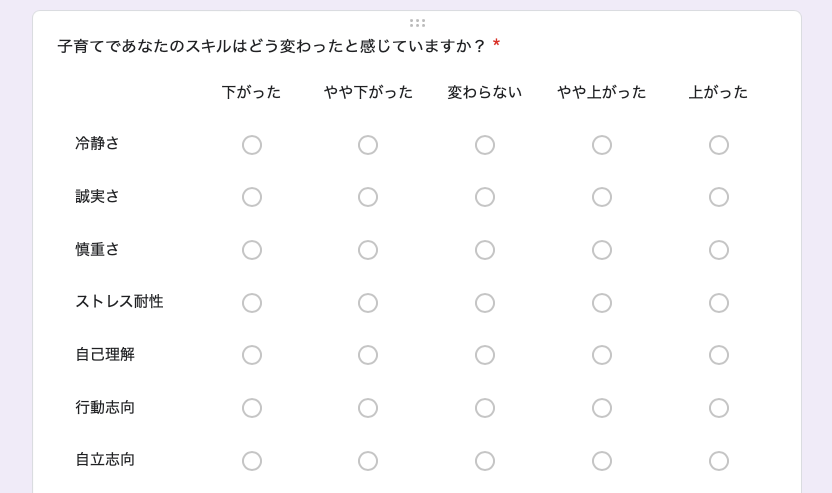Viewport: 832px width, 493px height.
Task: Select 変わらない for 誠実さ
Action: click(x=485, y=197)
